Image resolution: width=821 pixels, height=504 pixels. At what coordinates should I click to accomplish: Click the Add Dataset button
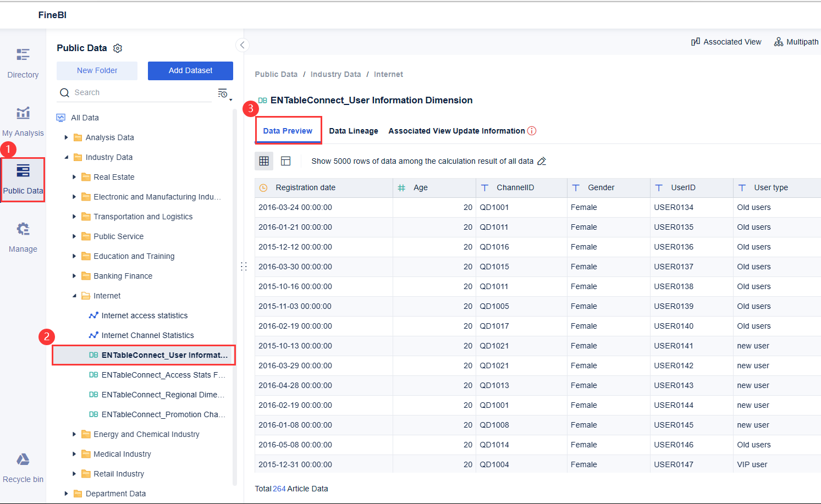point(190,71)
